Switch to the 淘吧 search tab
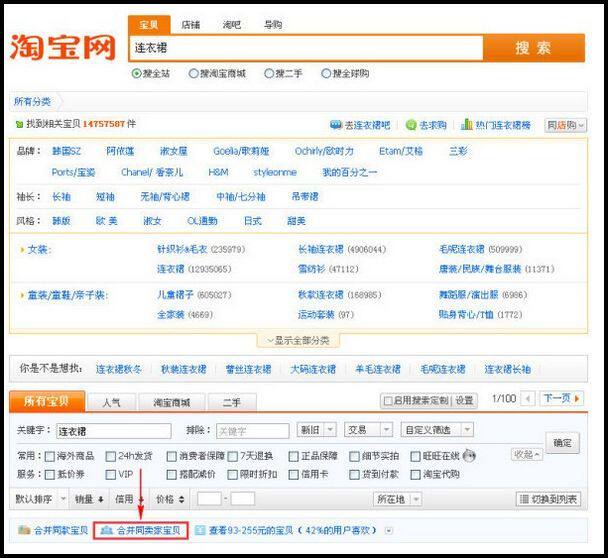 [231, 25]
